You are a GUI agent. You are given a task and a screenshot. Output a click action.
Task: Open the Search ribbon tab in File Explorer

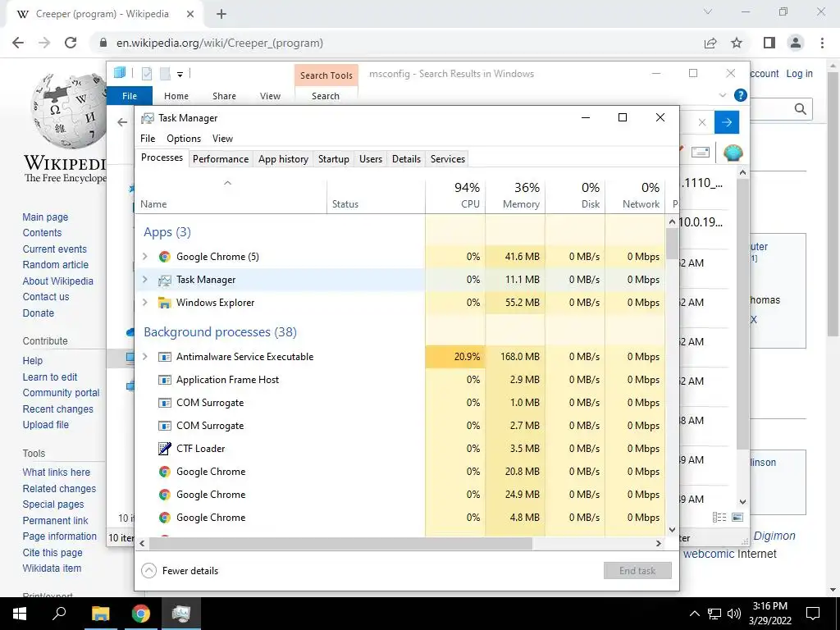click(326, 96)
